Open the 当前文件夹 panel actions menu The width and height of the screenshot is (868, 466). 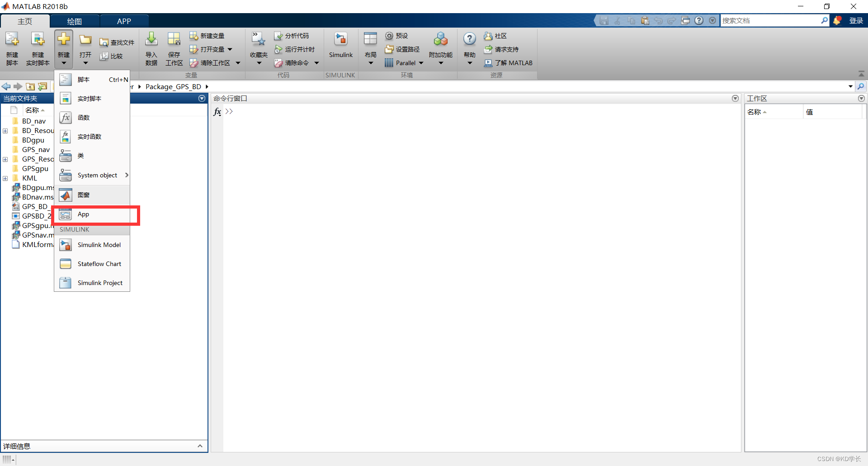click(x=202, y=99)
